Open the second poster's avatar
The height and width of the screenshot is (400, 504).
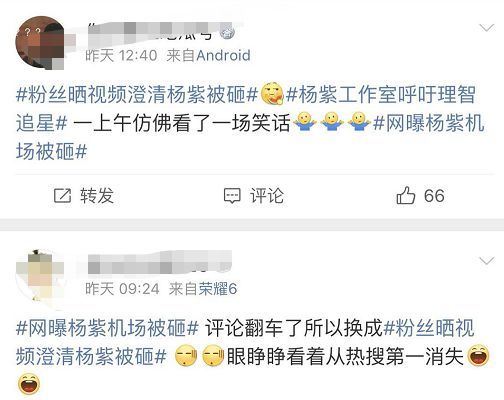click(x=40, y=277)
